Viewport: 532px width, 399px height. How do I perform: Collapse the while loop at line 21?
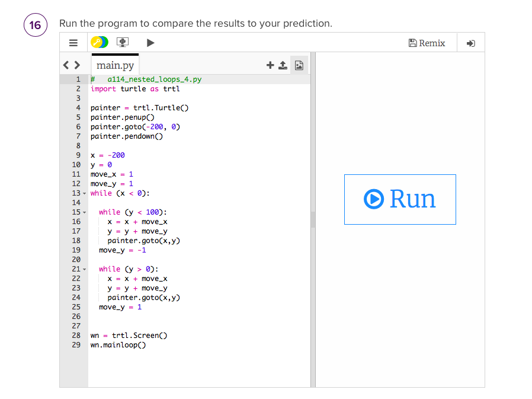pyautogui.click(x=84, y=269)
